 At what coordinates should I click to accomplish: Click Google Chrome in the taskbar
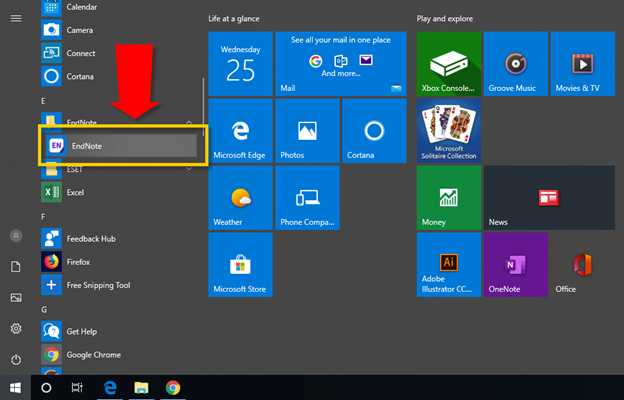(173, 387)
